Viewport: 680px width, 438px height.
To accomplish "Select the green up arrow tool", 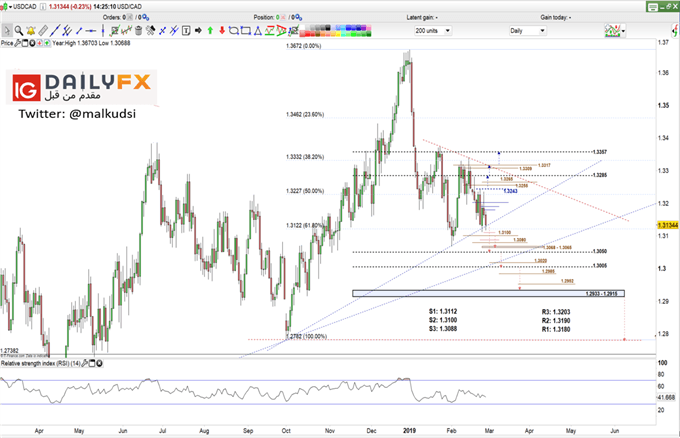I will pos(210,31).
